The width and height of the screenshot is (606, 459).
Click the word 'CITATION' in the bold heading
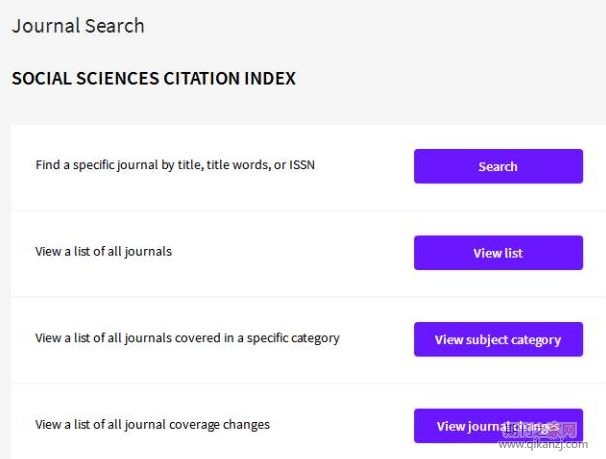(x=202, y=78)
